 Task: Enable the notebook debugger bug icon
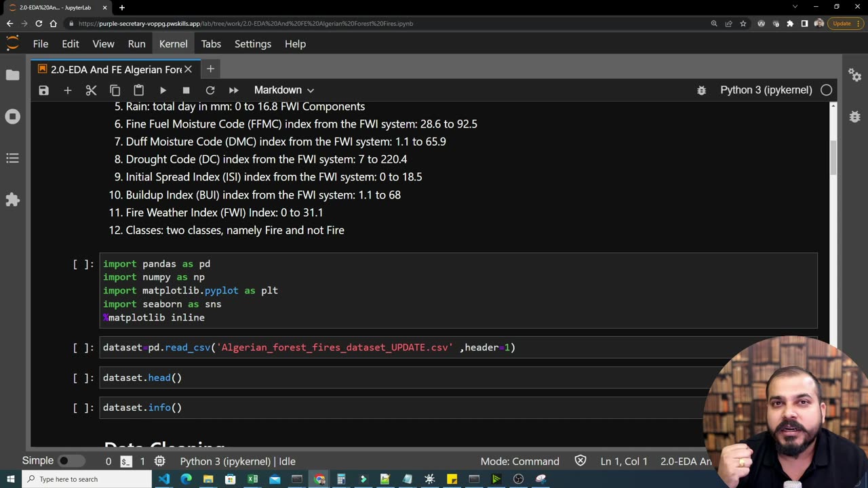pos(702,90)
